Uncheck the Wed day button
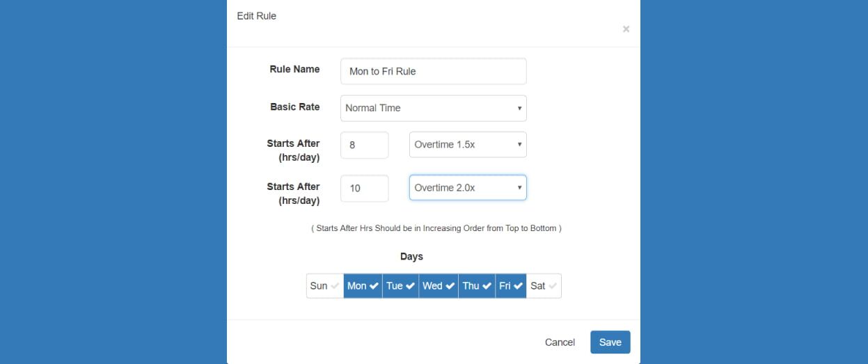868x364 pixels. [x=439, y=286]
